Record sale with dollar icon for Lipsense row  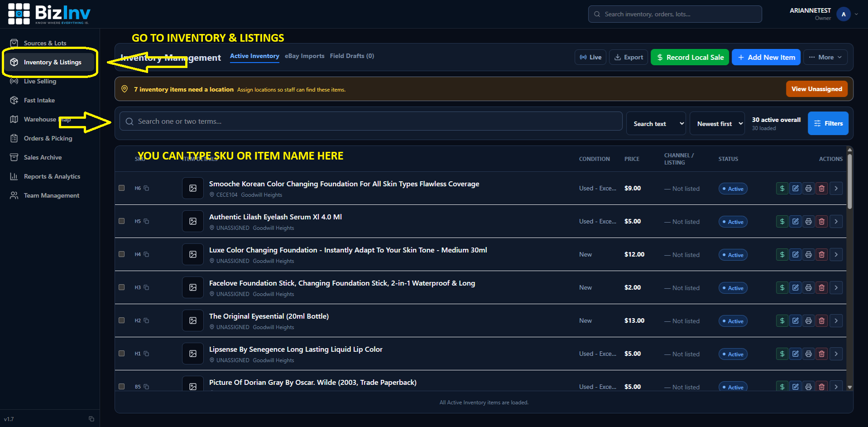pos(782,354)
